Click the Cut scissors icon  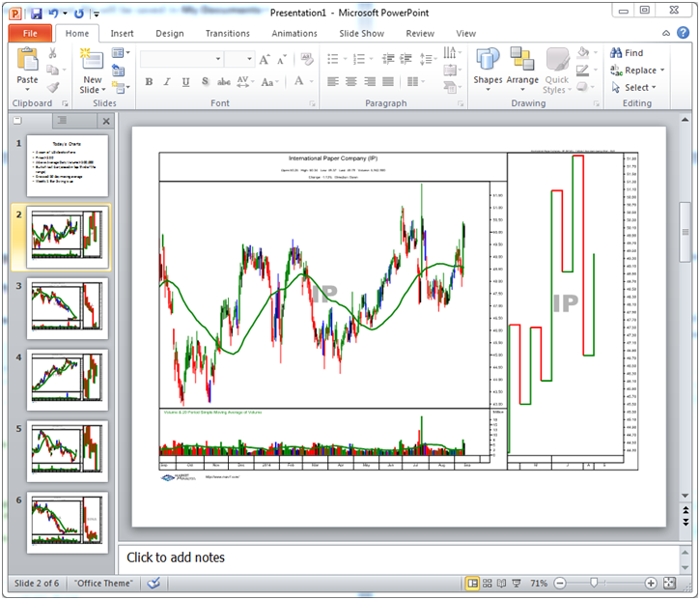[53, 53]
